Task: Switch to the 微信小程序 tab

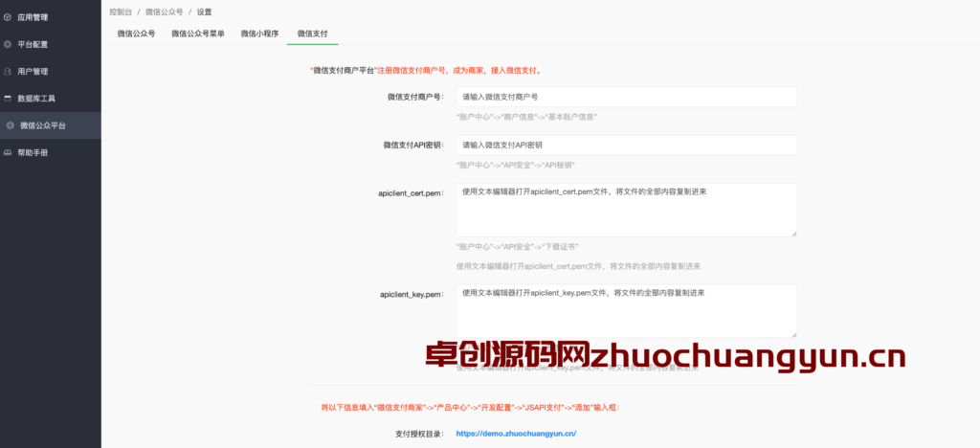Action: 259,34
